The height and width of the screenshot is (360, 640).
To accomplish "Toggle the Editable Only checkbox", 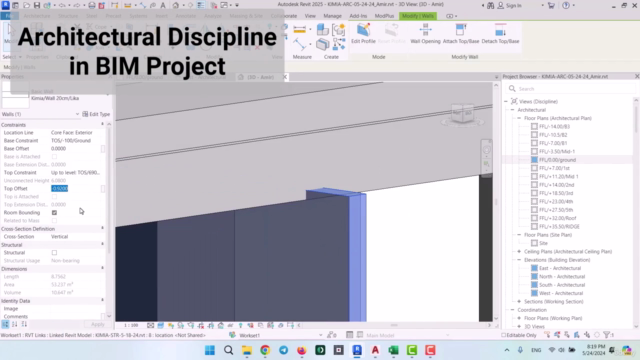I will coord(504,335).
